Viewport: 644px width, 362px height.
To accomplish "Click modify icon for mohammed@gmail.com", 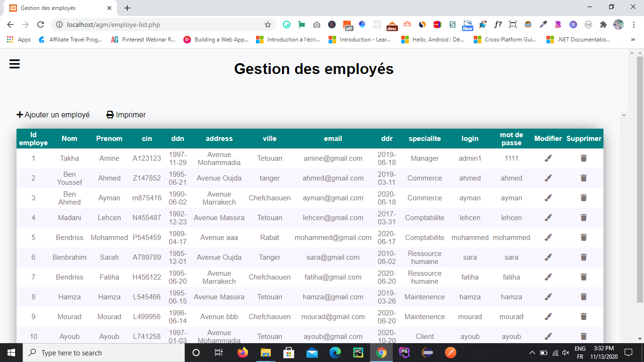I will (x=548, y=238).
